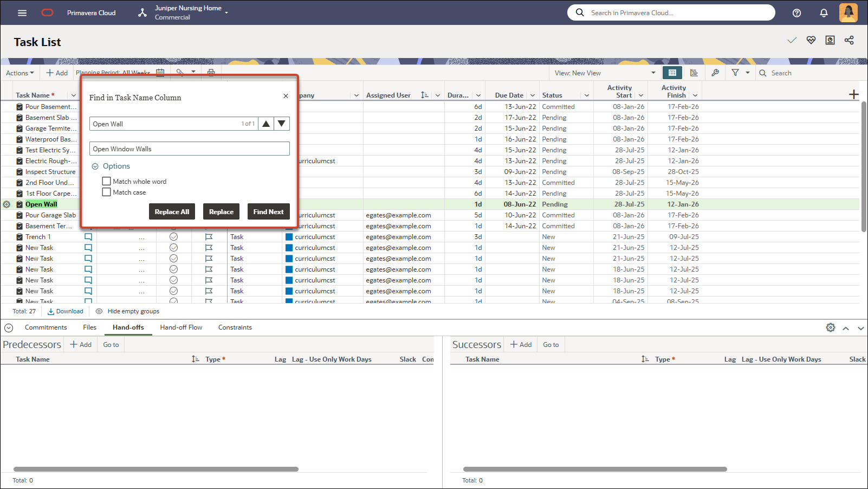Open the filter dropdown arrow

[x=748, y=73]
